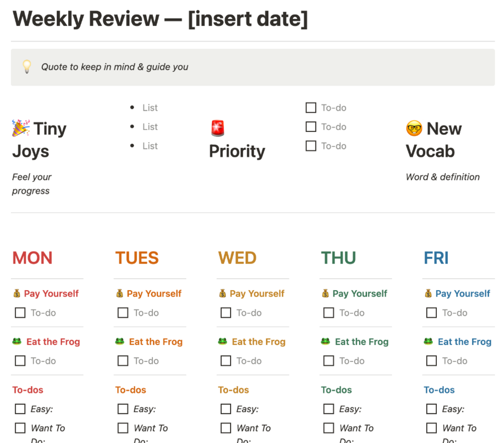This screenshot has height=443, width=504.
Task: Click the frog icon in the FRI column
Action: click(x=428, y=342)
